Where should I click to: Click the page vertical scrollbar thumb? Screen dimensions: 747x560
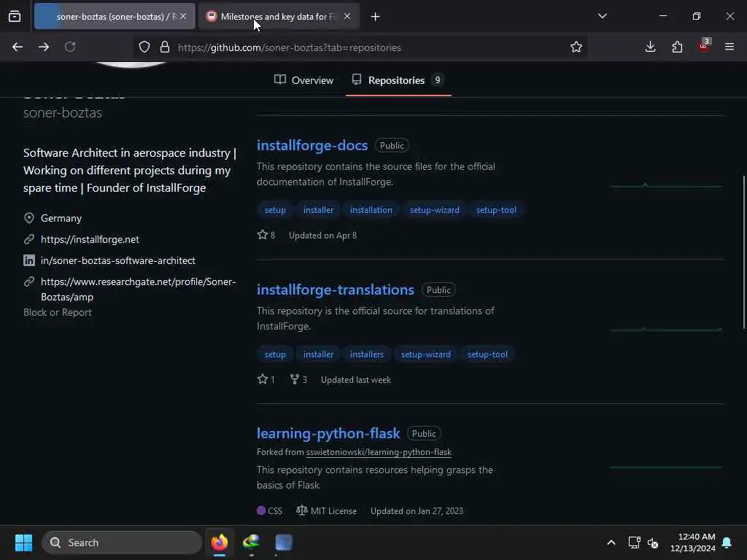pos(743,252)
